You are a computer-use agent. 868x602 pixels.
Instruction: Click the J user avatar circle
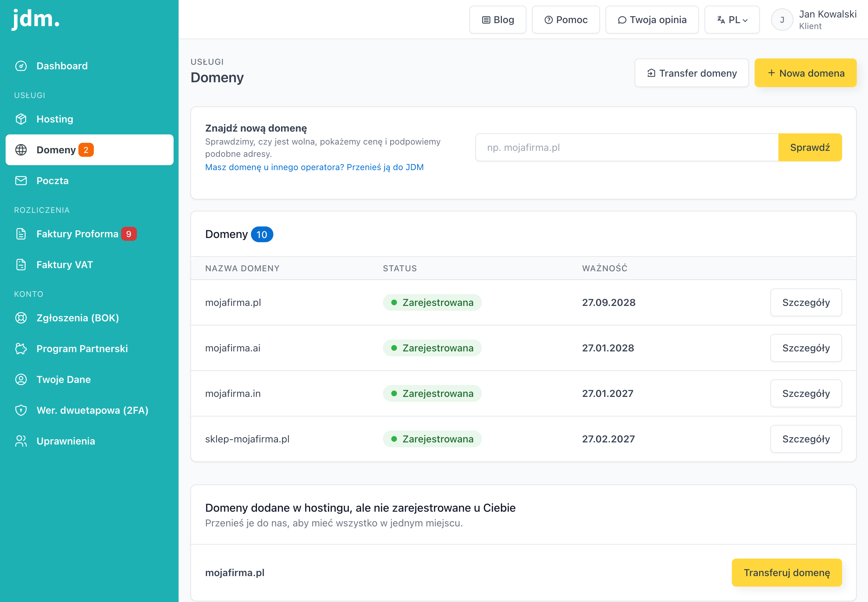point(782,20)
